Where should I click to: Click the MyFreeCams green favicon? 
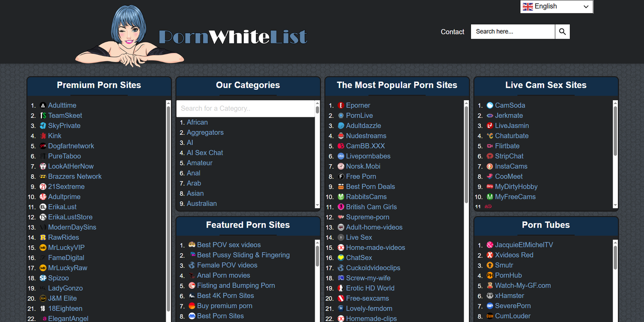[490, 197]
